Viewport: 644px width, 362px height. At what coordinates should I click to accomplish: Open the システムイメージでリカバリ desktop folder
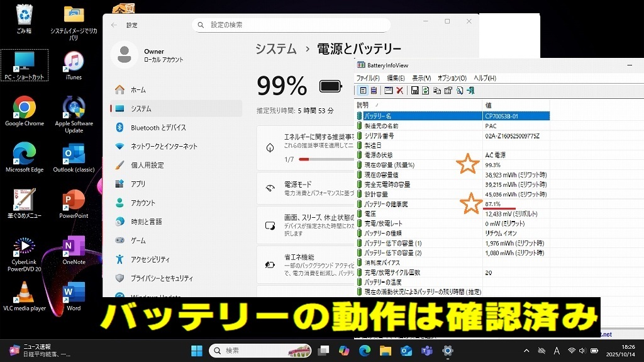(74, 23)
